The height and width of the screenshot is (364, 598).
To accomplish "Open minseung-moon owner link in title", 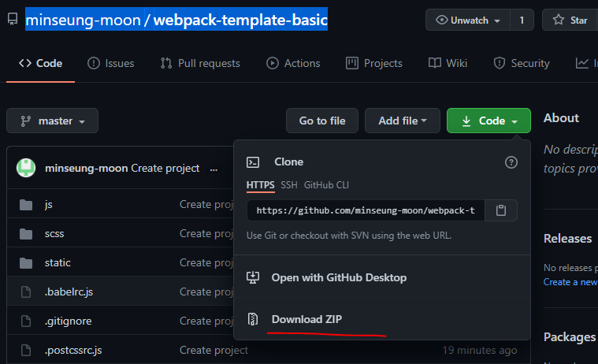I will coord(84,20).
